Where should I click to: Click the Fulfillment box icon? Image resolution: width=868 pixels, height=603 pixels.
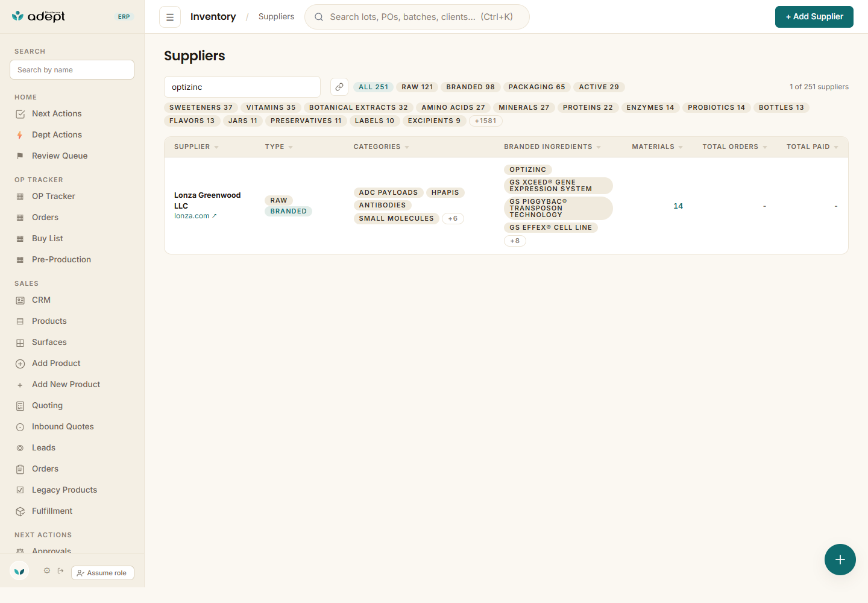tap(20, 511)
